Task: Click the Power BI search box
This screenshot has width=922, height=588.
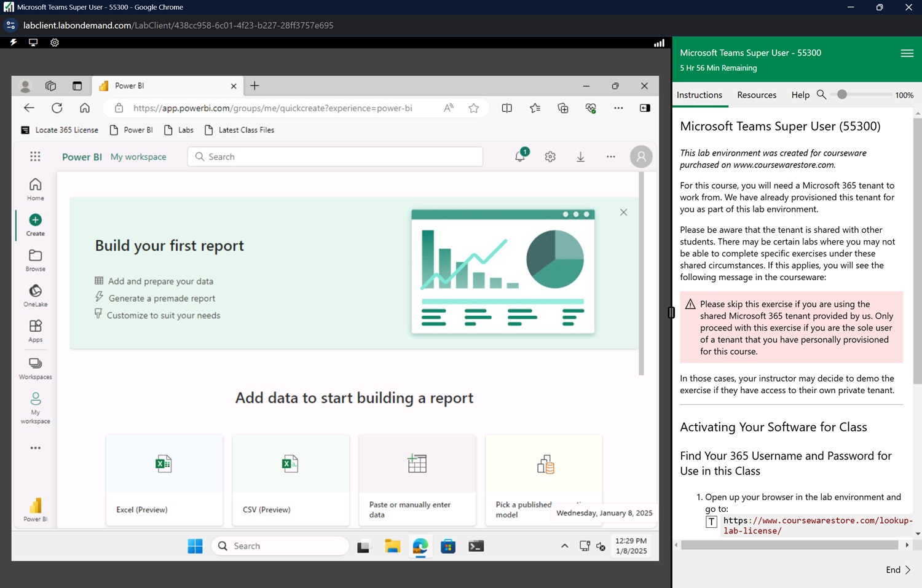Action: click(335, 157)
